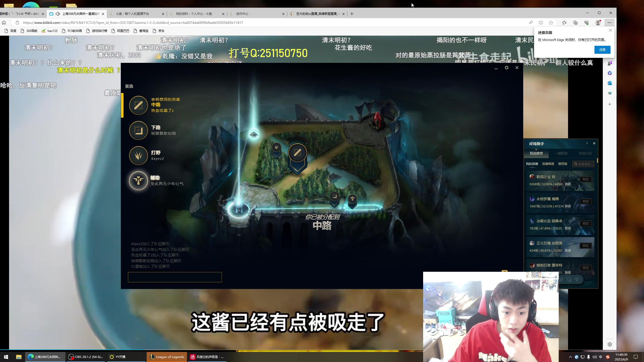
Task: Close the 对局助手 panel
Action: [594, 143]
